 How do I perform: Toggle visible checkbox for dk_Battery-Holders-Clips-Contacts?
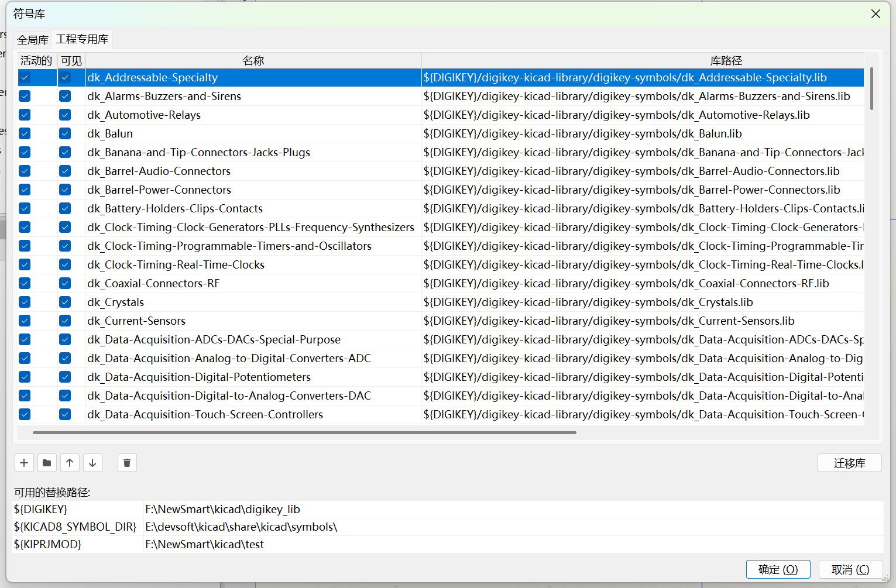pyautogui.click(x=65, y=208)
